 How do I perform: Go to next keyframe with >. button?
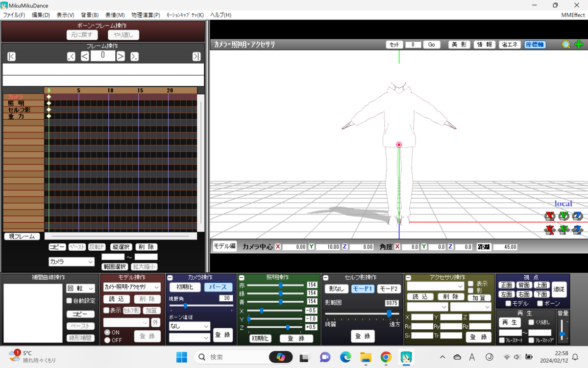coord(134,56)
